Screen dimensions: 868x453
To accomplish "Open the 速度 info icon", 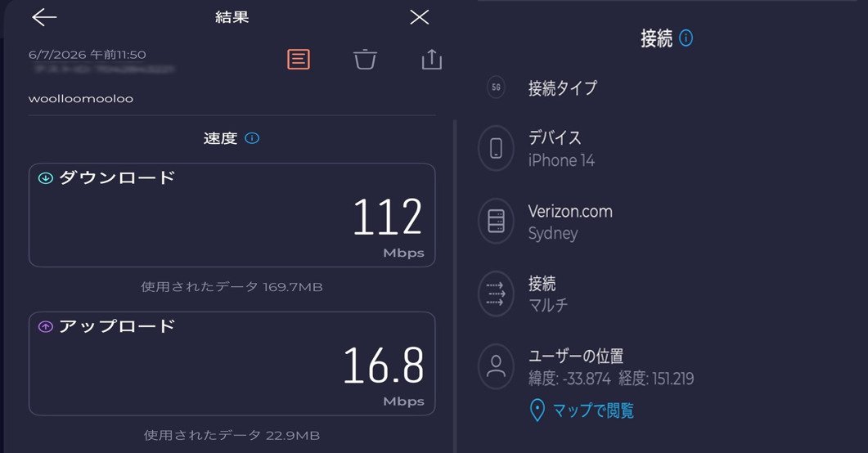I will [x=252, y=137].
